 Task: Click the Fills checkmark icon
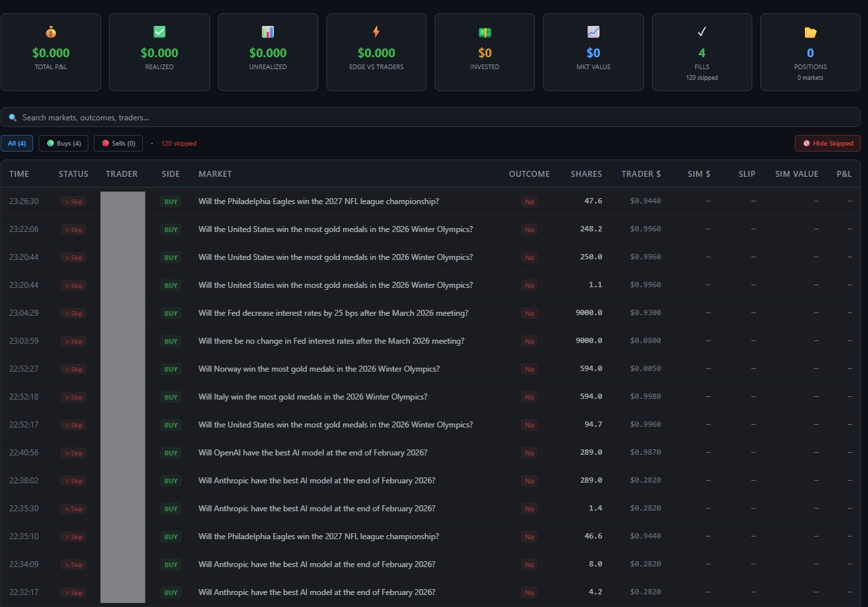(x=702, y=31)
